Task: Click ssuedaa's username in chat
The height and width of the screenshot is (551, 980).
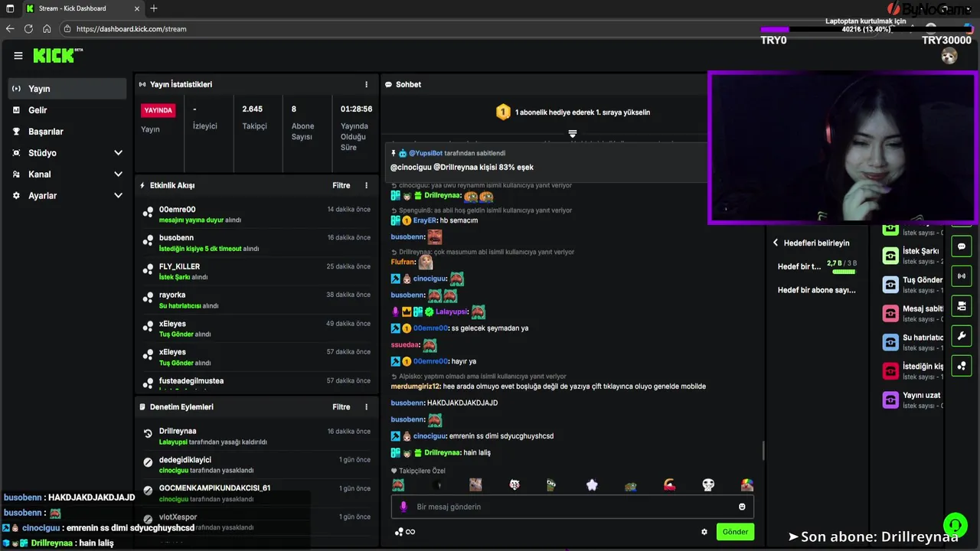Action: (405, 345)
